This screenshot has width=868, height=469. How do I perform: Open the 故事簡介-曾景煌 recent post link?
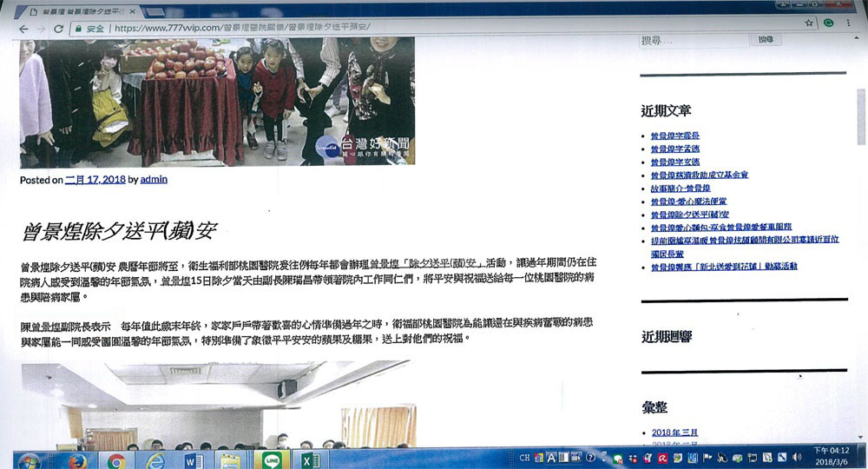tap(681, 188)
